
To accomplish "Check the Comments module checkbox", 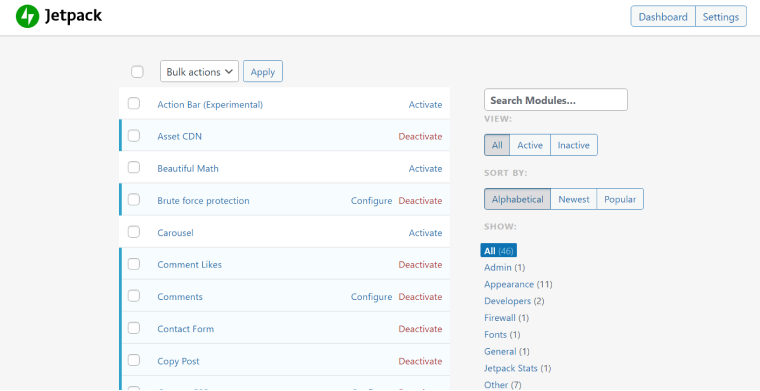I will tap(134, 296).
